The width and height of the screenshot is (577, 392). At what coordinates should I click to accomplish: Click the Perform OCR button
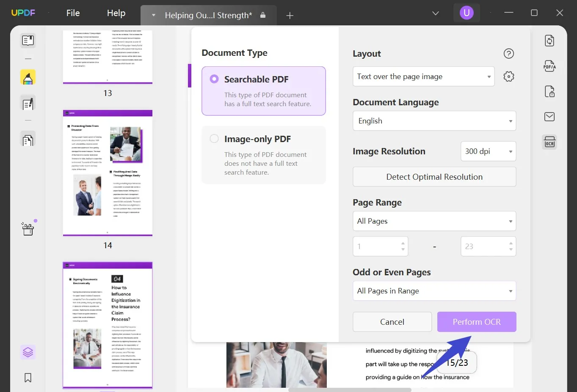(x=476, y=321)
